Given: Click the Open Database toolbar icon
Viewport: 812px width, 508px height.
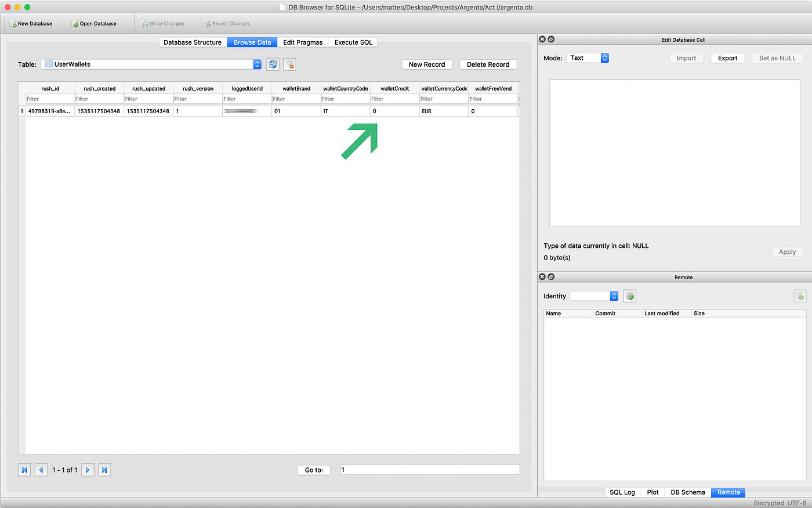Looking at the screenshot, I should (75, 24).
